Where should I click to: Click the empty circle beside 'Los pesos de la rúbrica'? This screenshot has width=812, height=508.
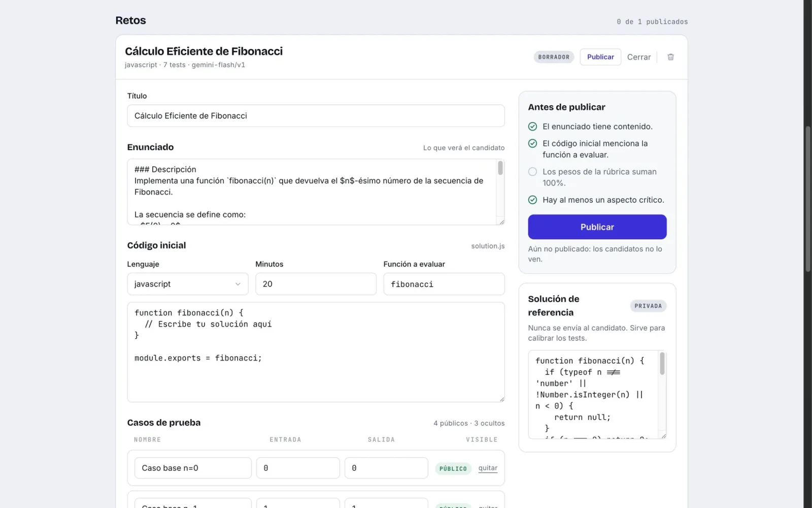(x=532, y=172)
